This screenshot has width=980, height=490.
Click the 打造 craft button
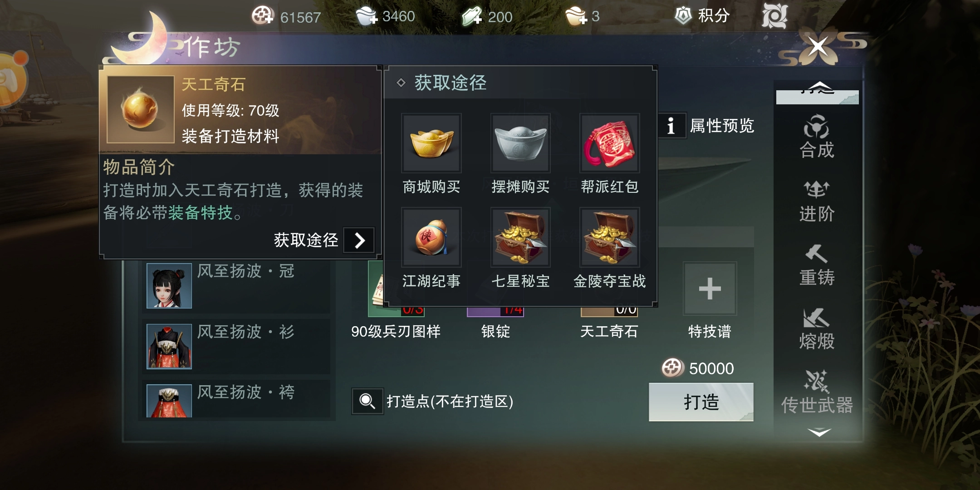coord(701,402)
